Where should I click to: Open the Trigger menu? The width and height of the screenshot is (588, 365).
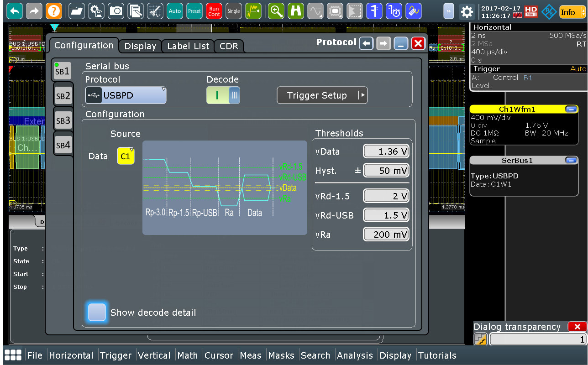click(x=115, y=355)
